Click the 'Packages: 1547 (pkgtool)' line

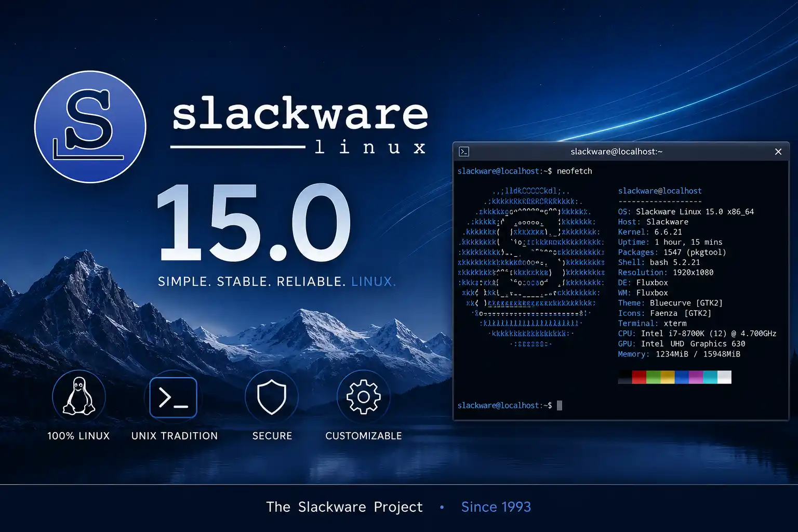[x=672, y=252]
